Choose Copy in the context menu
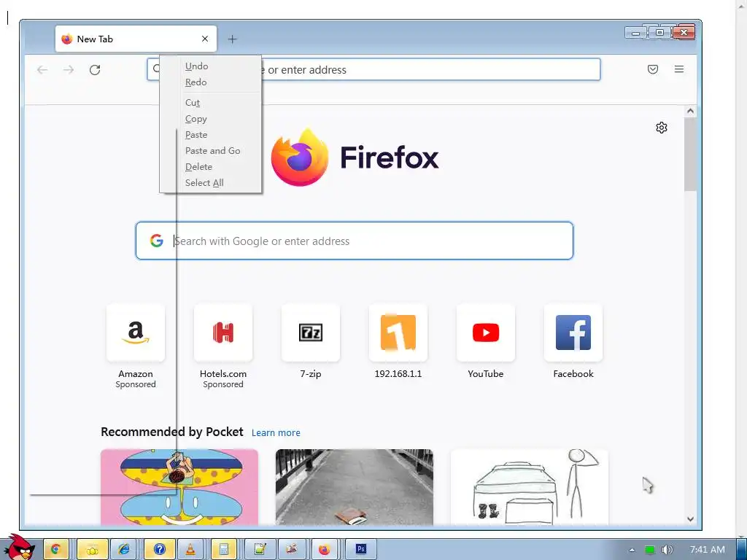The width and height of the screenshot is (747, 560). coord(196,119)
